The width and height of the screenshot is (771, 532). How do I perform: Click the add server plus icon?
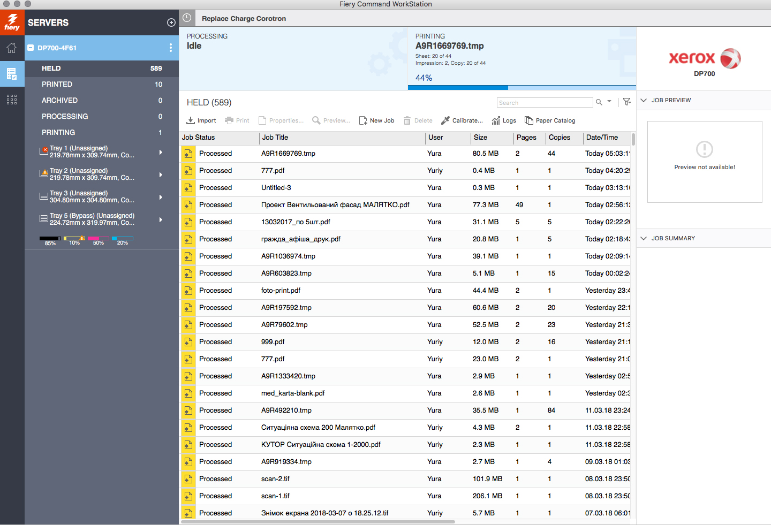(171, 22)
